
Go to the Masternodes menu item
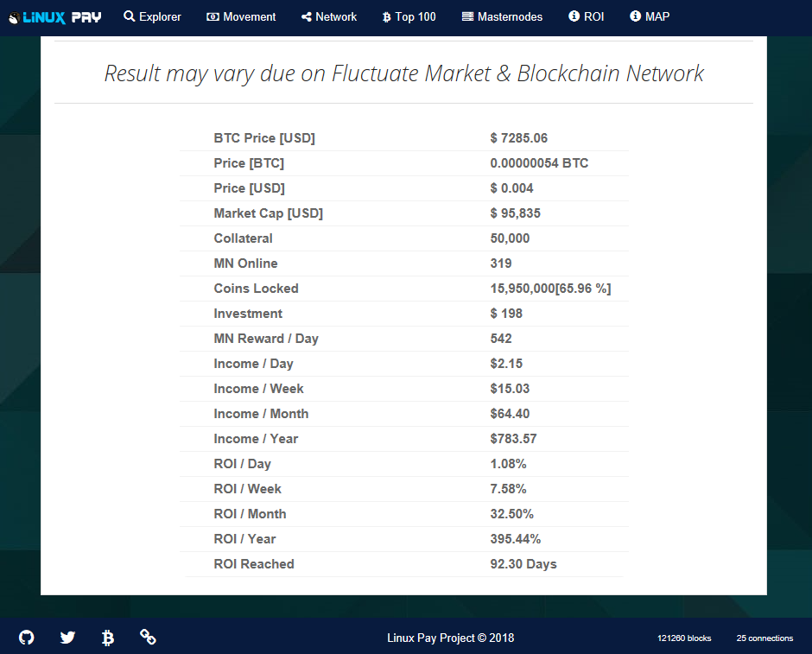point(502,16)
